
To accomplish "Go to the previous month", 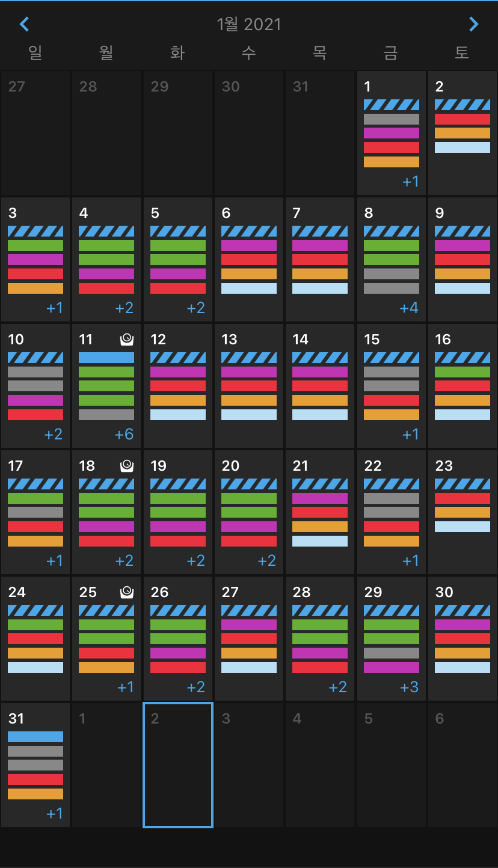I will pyautogui.click(x=24, y=24).
